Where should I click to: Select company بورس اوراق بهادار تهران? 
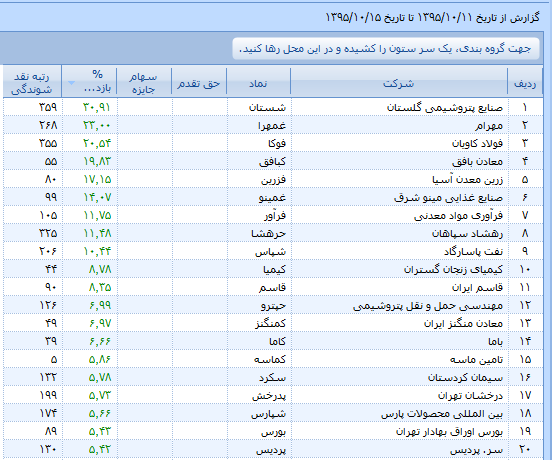point(449,431)
